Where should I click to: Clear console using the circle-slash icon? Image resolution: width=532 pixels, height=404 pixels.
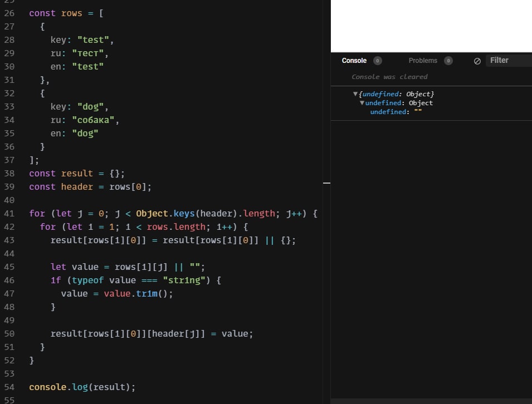477,61
